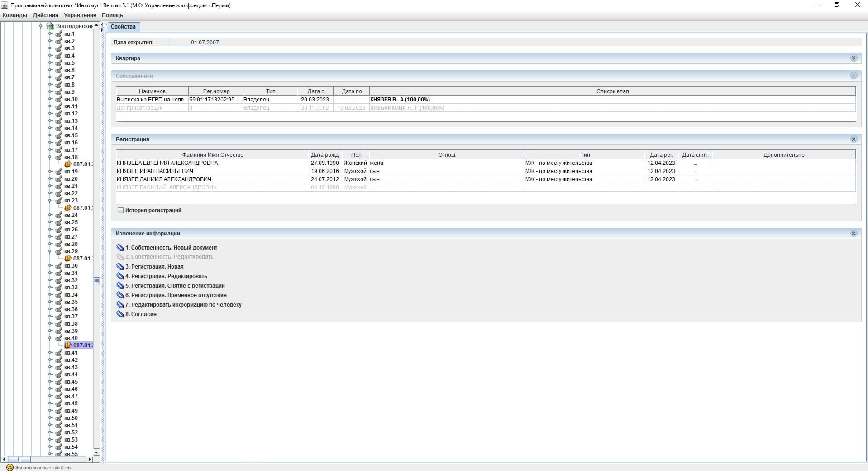The width and height of the screenshot is (868, 471).
Task: Toggle the Собственники section chevron
Action: point(854,76)
